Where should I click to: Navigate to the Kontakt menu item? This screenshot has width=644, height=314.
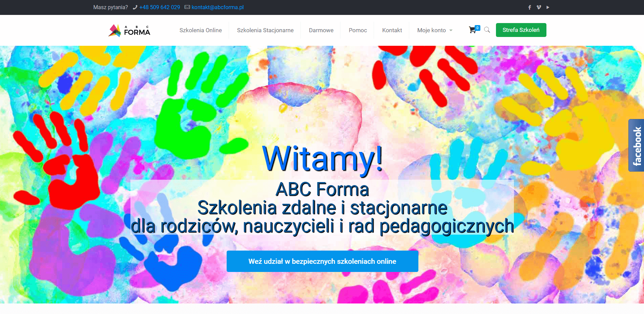point(392,30)
